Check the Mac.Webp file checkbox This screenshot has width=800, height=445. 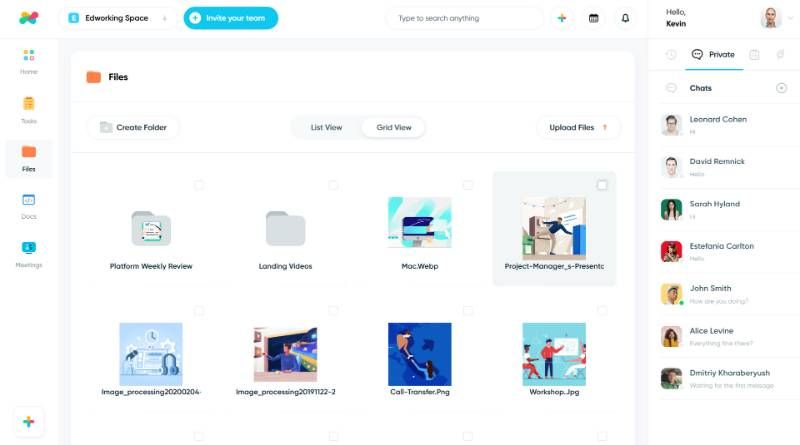[x=467, y=185]
